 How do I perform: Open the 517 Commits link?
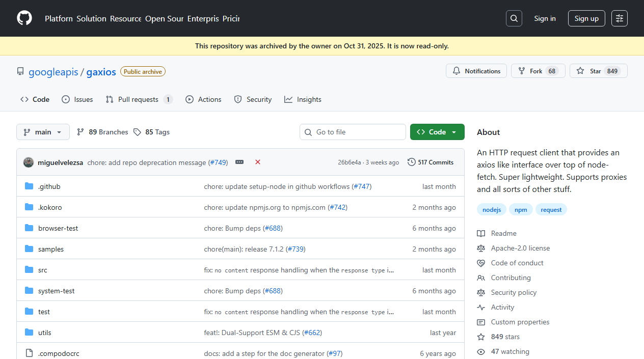pos(431,162)
